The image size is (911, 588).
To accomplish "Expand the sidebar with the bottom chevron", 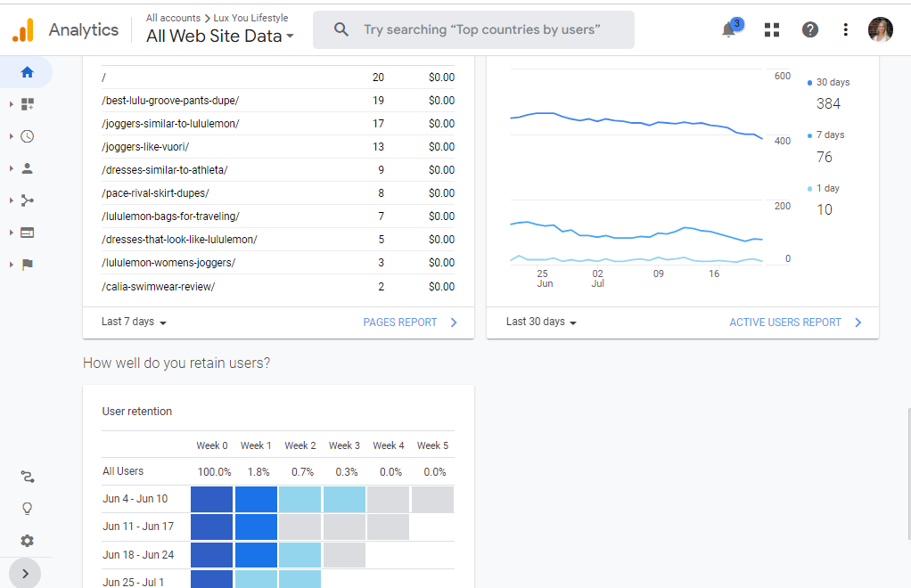I will coord(25,574).
